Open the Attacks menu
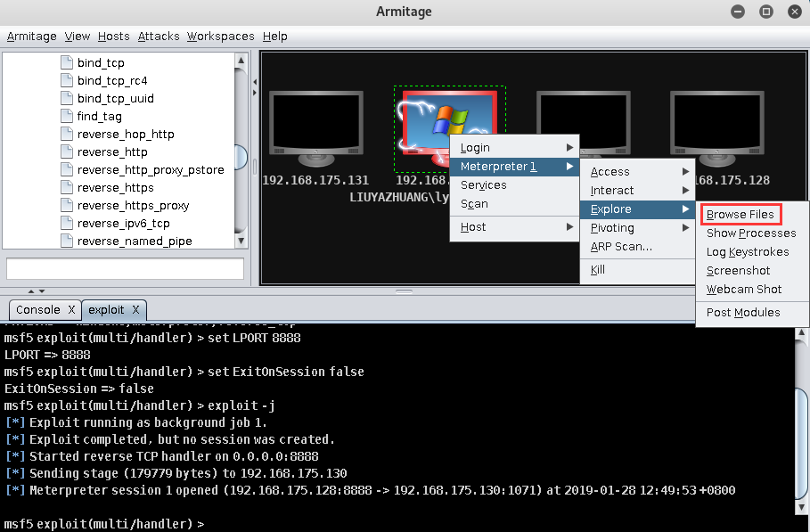Screen dimensions: 810x532 click(159, 37)
